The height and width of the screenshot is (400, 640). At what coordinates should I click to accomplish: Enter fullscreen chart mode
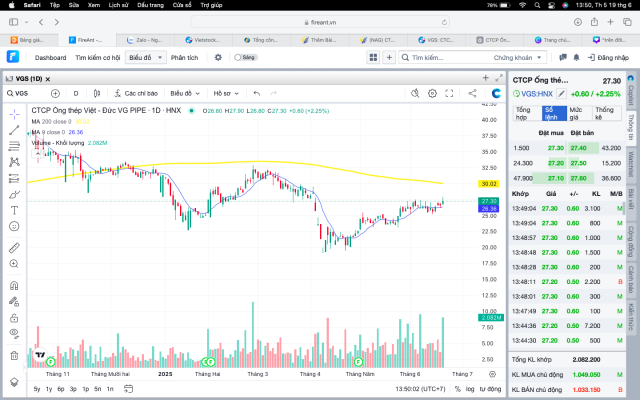click(x=449, y=93)
